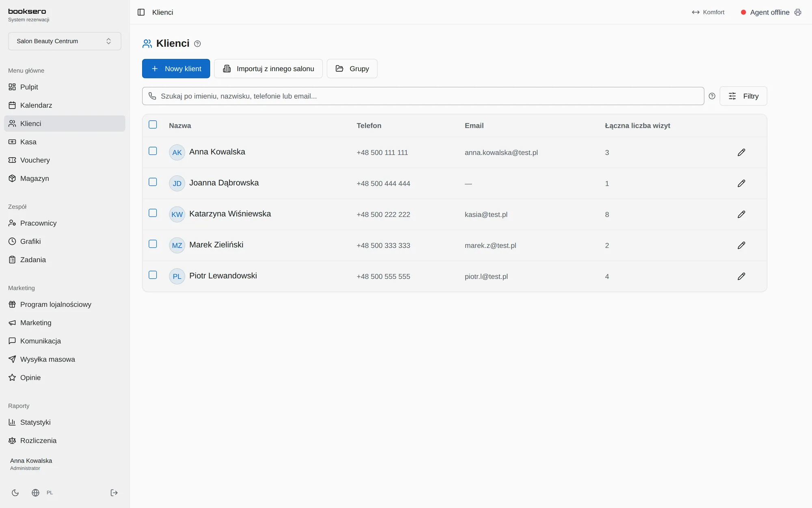Go to Pracownicy team page
This screenshot has height=508, width=812.
65,223
